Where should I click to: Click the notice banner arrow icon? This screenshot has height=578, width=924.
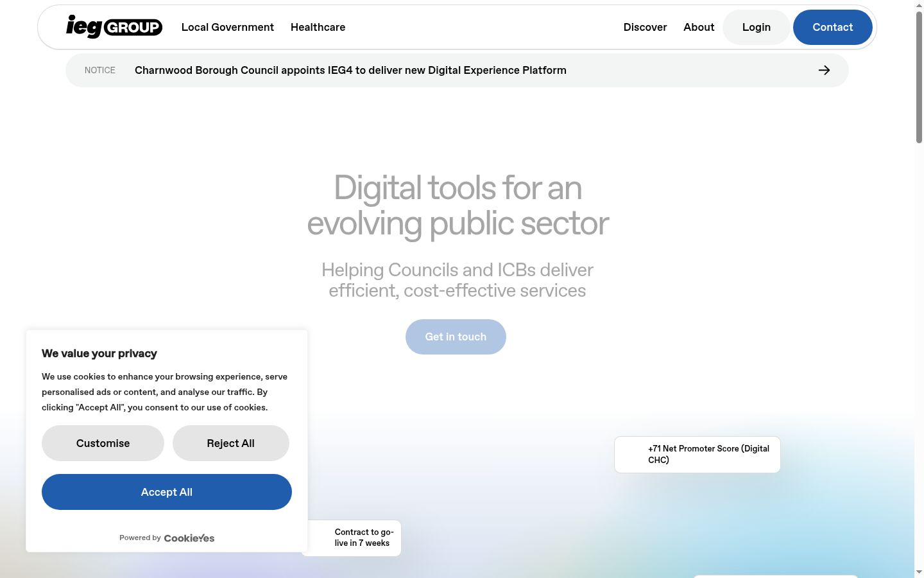coord(825,70)
